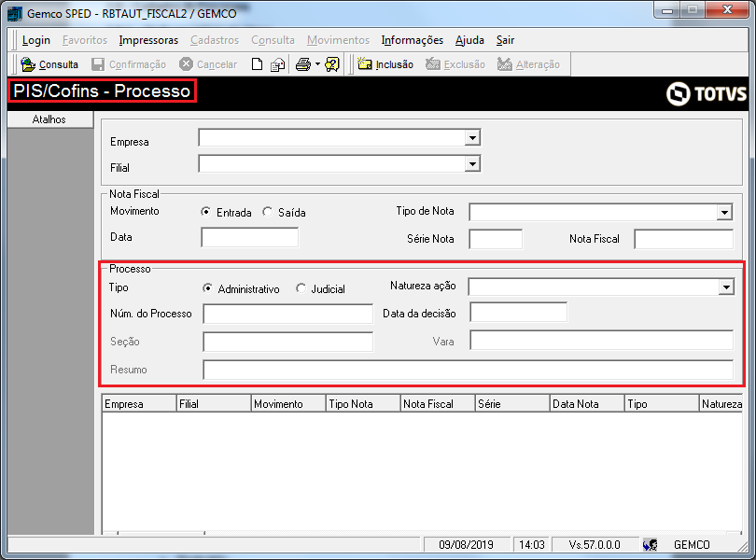Viewport: 756px width, 560px height.
Task: Click the Confirmação save icon
Action: coord(98,64)
